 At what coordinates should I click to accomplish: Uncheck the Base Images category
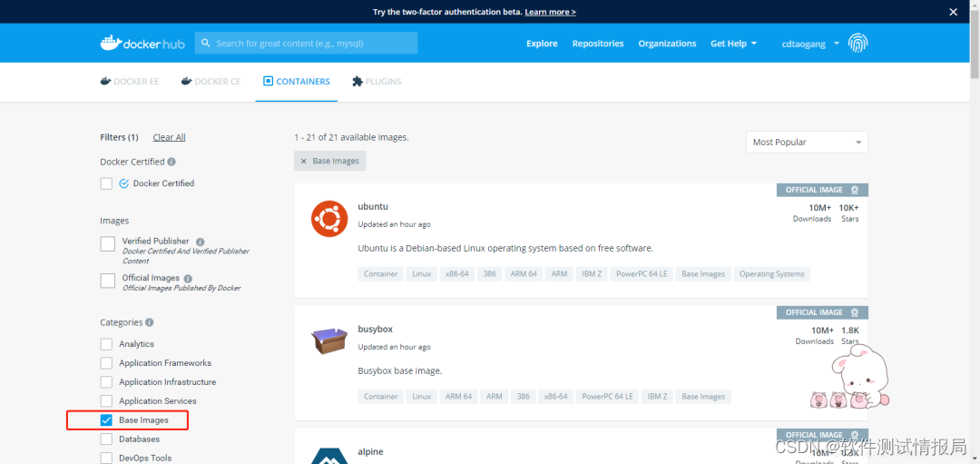point(107,420)
